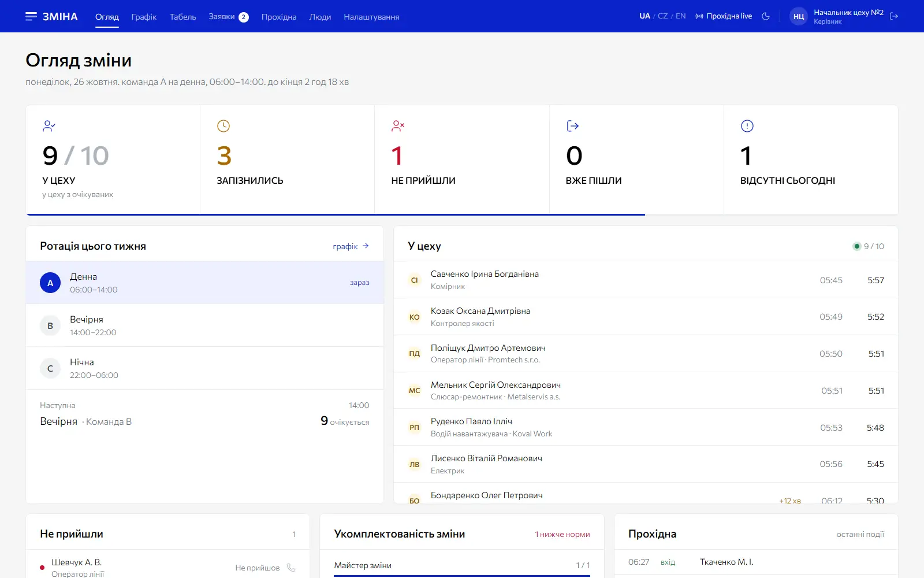Open Заявки tab with 2 badge
The height and width of the screenshot is (578, 924).
point(229,17)
